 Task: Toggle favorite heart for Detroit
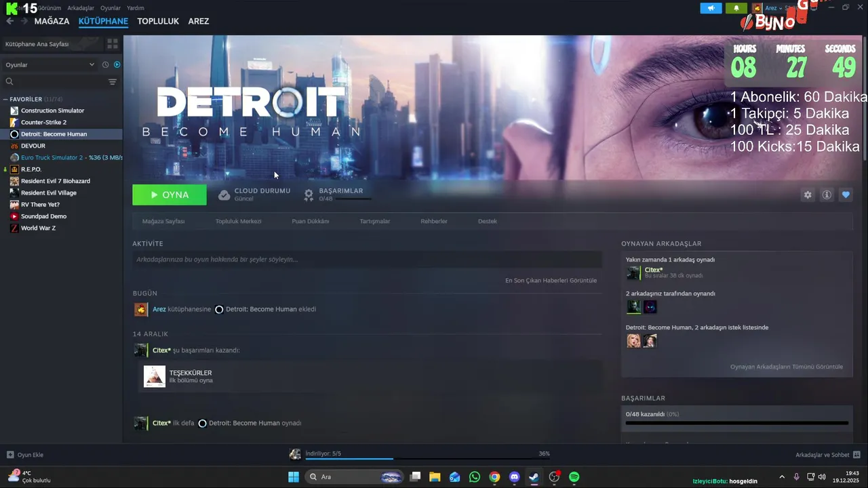pyautogui.click(x=846, y=195)
